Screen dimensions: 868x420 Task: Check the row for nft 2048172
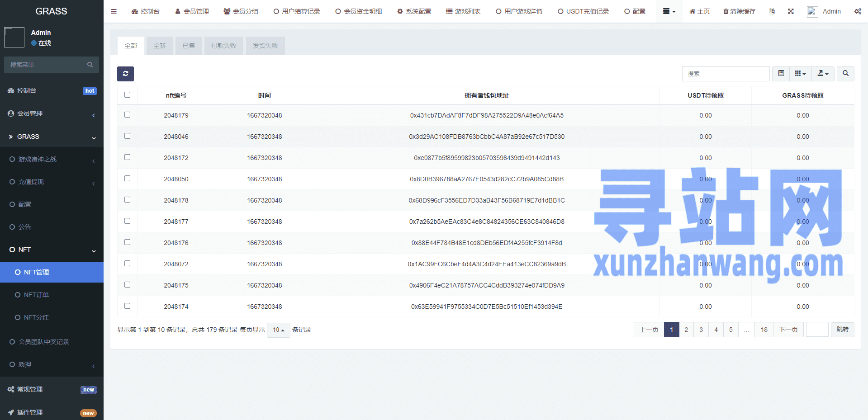point(127,157)
